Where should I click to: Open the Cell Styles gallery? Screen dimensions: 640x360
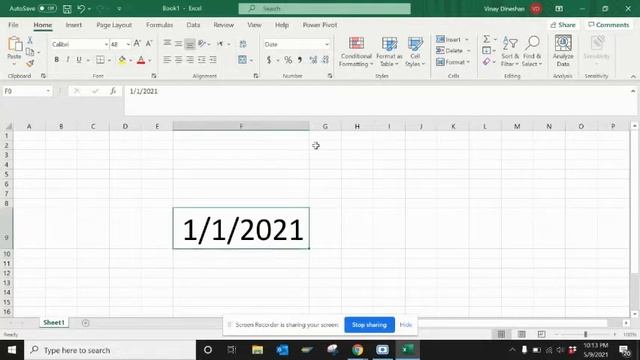point(415,52)
